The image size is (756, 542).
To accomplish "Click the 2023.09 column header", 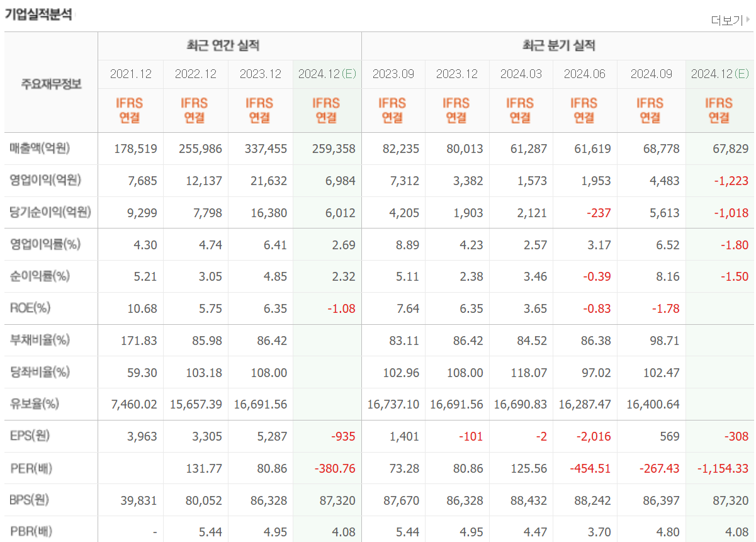I will pos(393,74).
